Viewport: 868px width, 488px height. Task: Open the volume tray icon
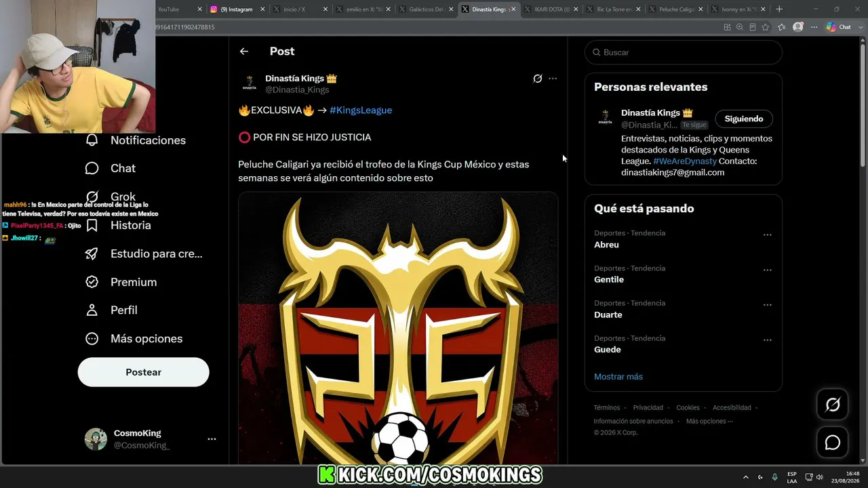click(818, 477)
